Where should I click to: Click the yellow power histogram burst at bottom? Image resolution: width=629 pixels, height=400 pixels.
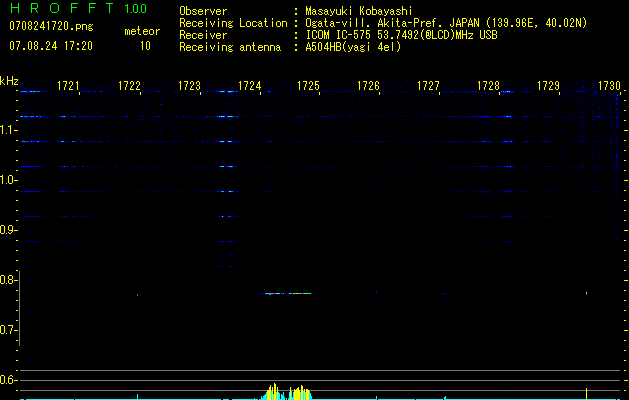[x=286, y=392]
